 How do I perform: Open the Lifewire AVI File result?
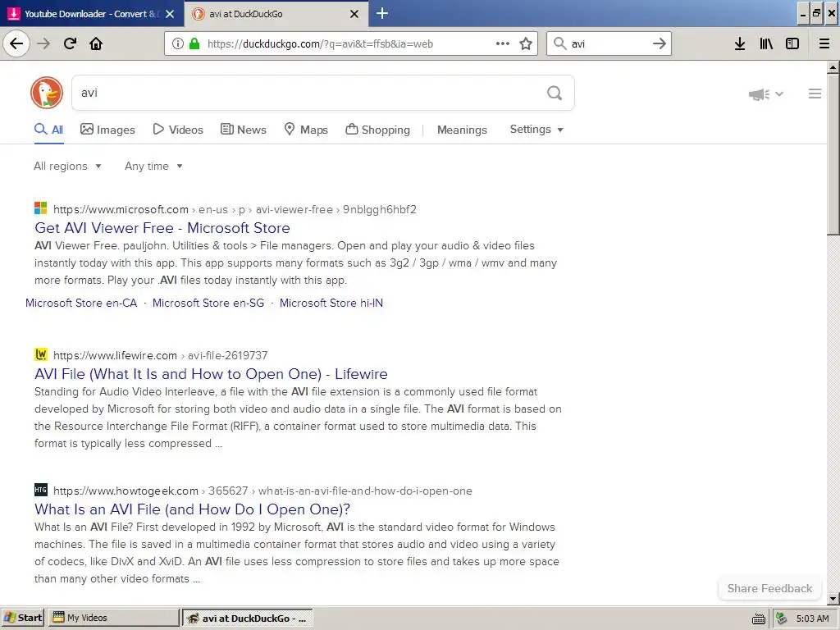(211, 374)
